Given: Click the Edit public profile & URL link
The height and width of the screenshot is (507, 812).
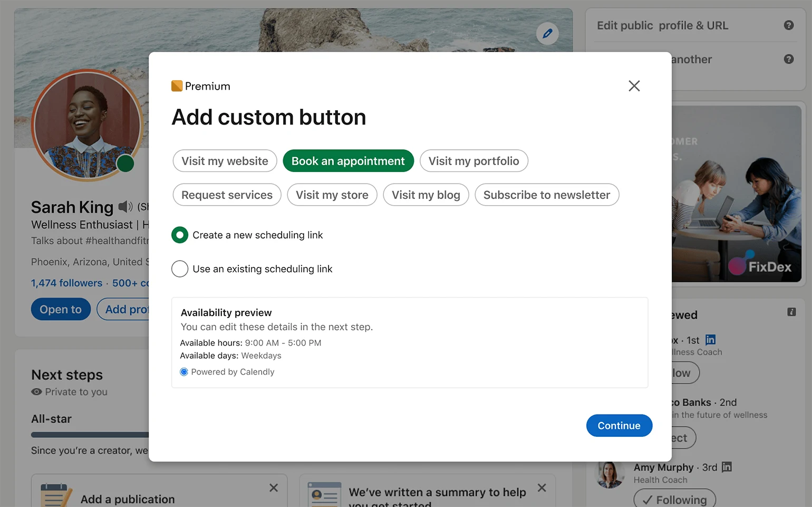Looking at the screenshot, I should click(x=662, y=25).
